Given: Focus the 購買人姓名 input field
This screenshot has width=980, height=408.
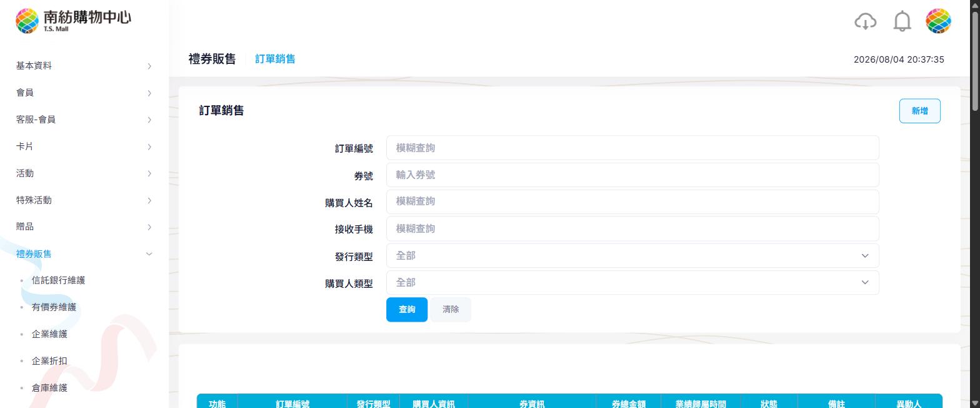Looking at the screenshot, I should 632,201.
